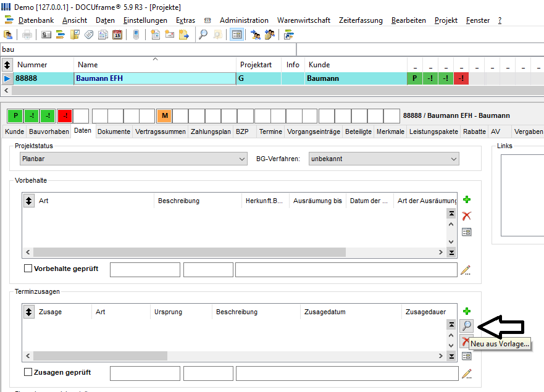Viewport: 544px width, 392px height.
Task: Click the new note with arrow icon
Action: click(x=184, y=35)
